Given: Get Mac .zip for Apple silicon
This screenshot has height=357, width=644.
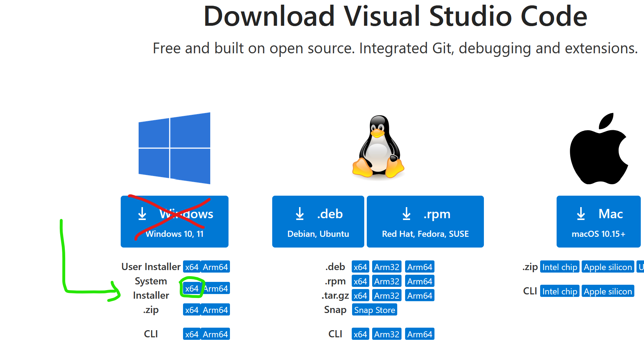Looking at the screenshot, I should pos(608,267).
